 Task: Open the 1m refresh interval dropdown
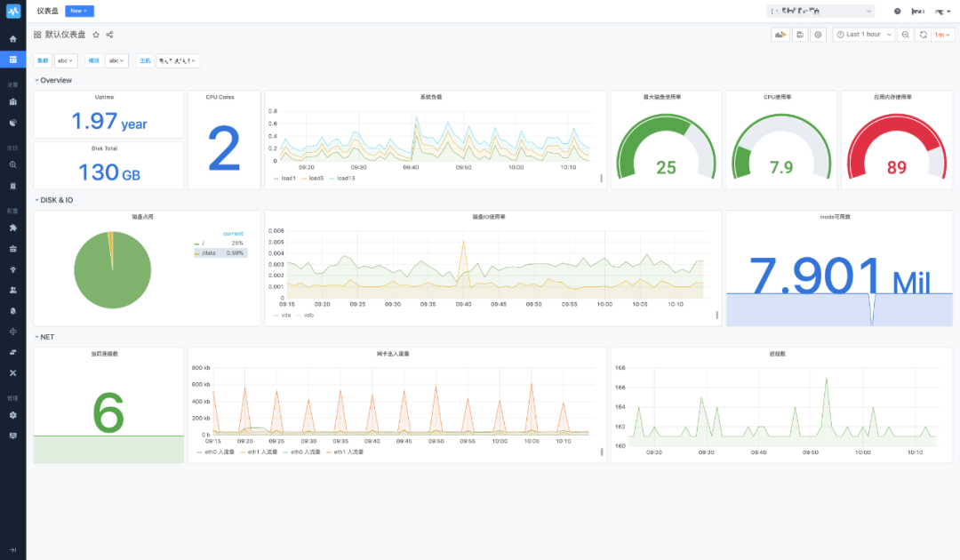pyautogui.click(x=941, y=35)
